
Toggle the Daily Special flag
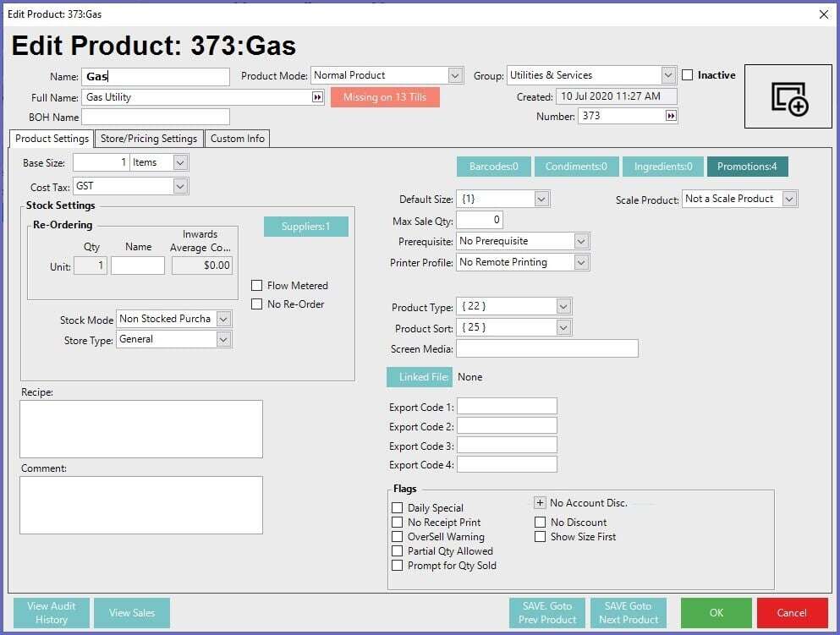(398, 508)
